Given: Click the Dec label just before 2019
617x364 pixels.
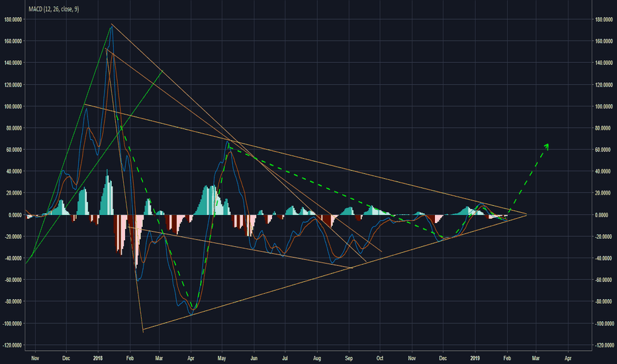Looking at the screenshot, I should pos(443,358).
